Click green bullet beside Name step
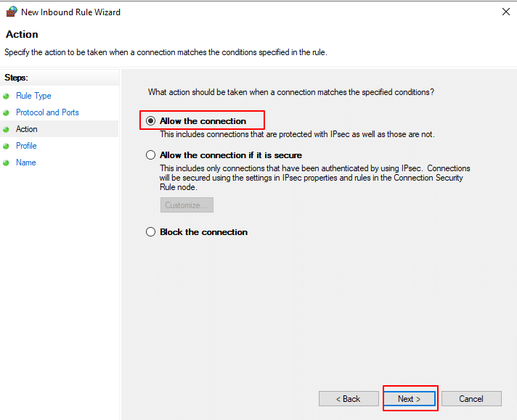 7,162
